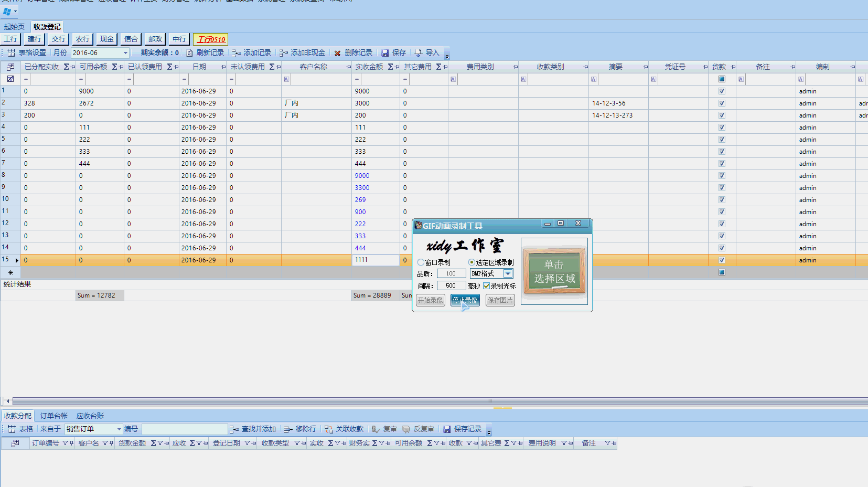The height and width of the screenshot is (487, 868).
Task: Toggle the 录制光标 checkbox
Action: tap(487, 286)
